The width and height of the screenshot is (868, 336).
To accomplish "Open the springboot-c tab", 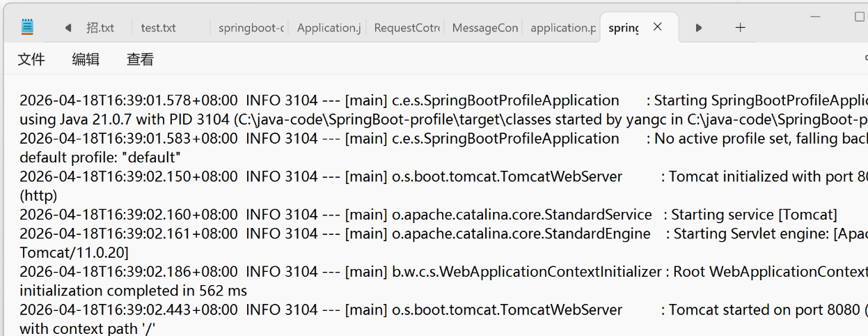I will (x=251, y=28).
